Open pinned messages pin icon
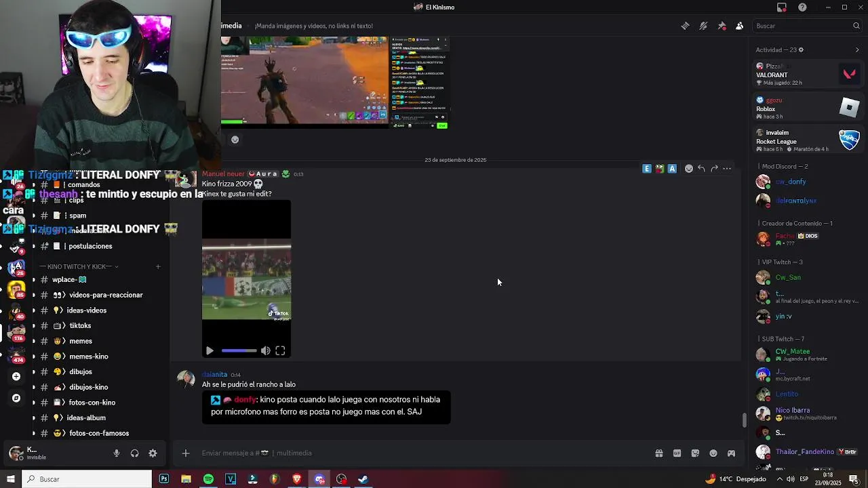 pos(722,26)
